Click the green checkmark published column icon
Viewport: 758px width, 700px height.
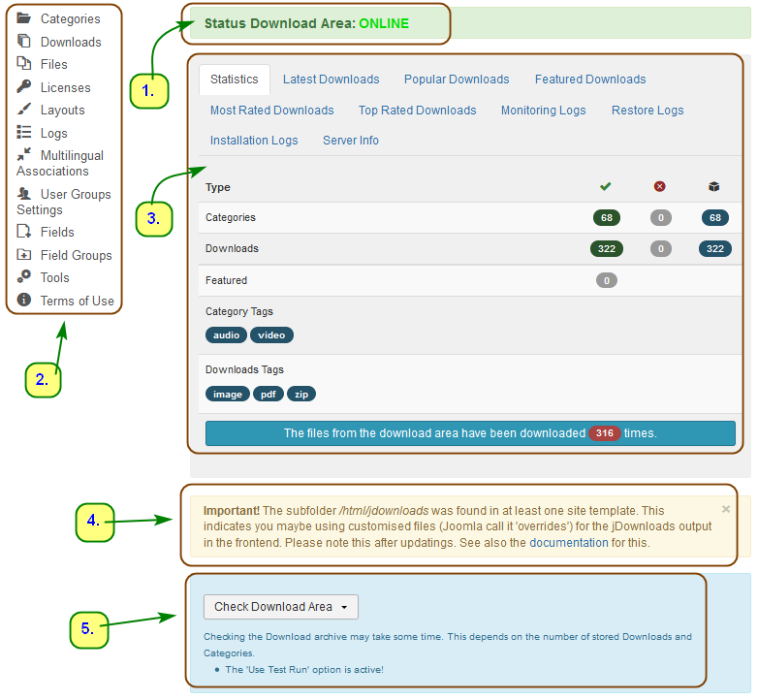[x=605, y=186]
